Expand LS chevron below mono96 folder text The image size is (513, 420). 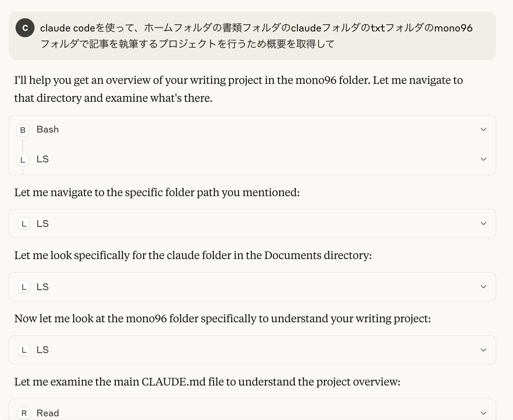tap(484, 350)
